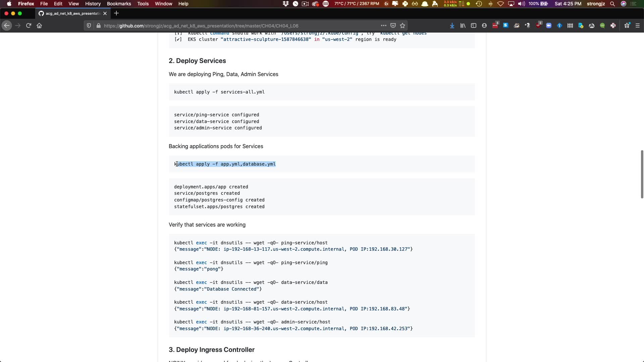The width and height of the screenshot is (644, 362).
Task: Save page to Pocket
Action: tap(393, 25)
